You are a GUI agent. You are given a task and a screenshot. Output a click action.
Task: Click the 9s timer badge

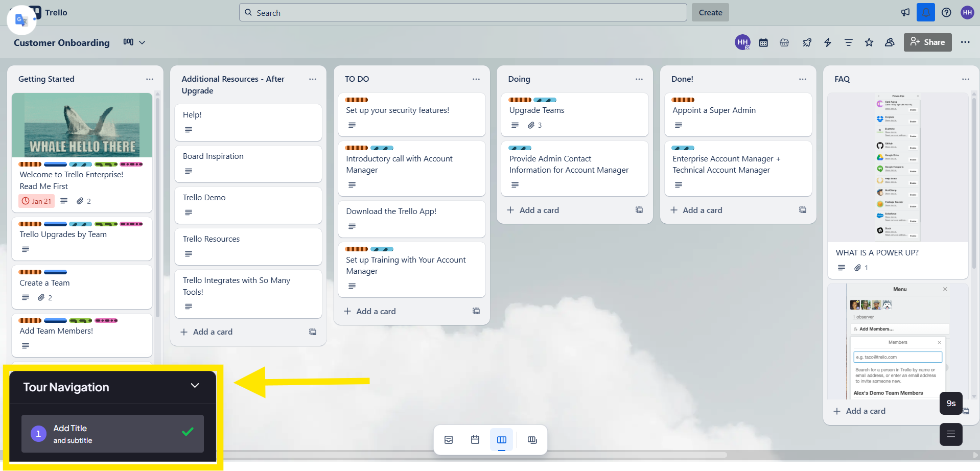pyautogui.click(x=951, y=403)
